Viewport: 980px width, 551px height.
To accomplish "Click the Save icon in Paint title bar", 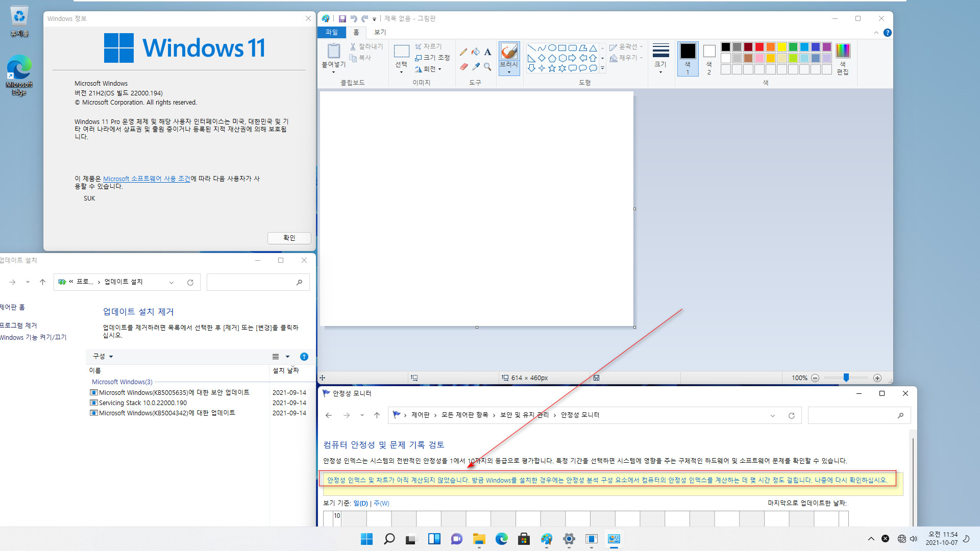I will click(342, 19).
